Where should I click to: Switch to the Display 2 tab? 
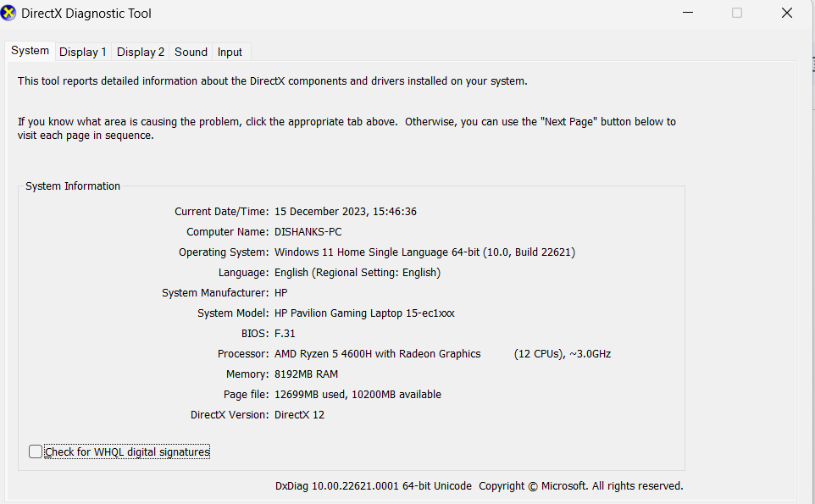click(140, 52)
